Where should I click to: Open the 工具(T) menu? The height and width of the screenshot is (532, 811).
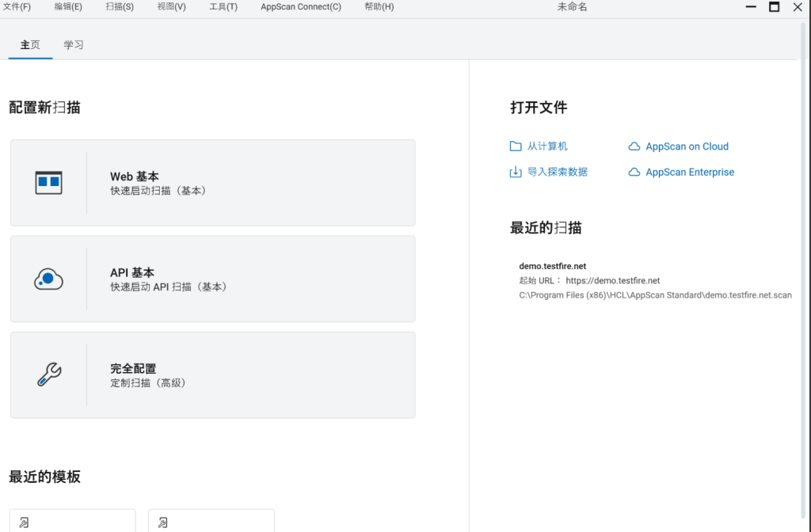(222, 6)
